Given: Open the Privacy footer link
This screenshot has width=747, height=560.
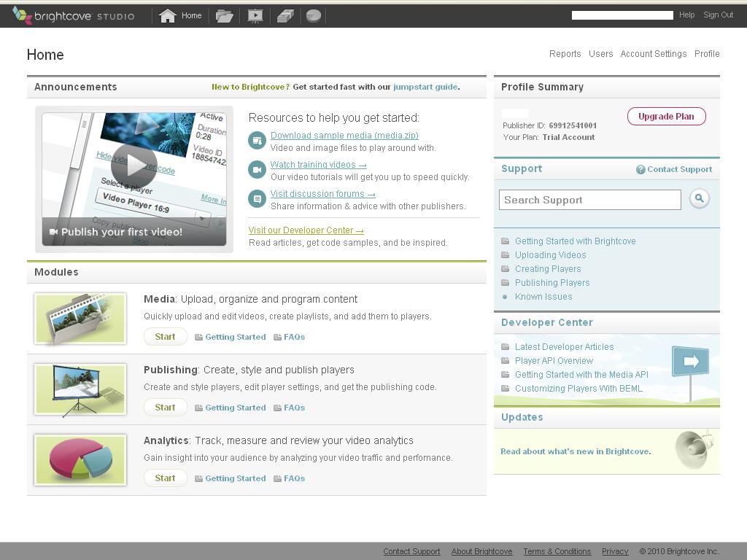Looking at the screenshot, I should click(615, 551).
